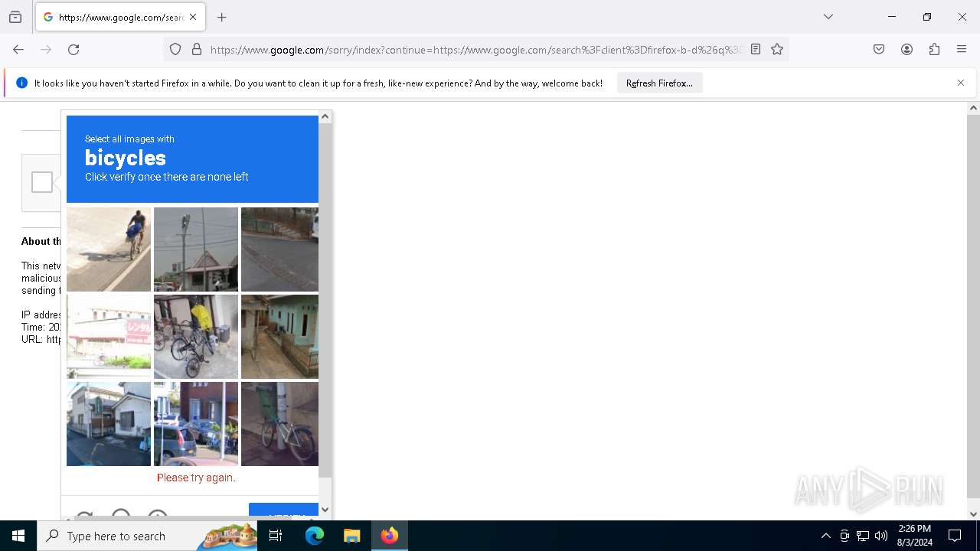This screenshot has height=551, width=980.
Task: Go forward with the arrow button
Action: pyautogui.click(x=46, y=49)
